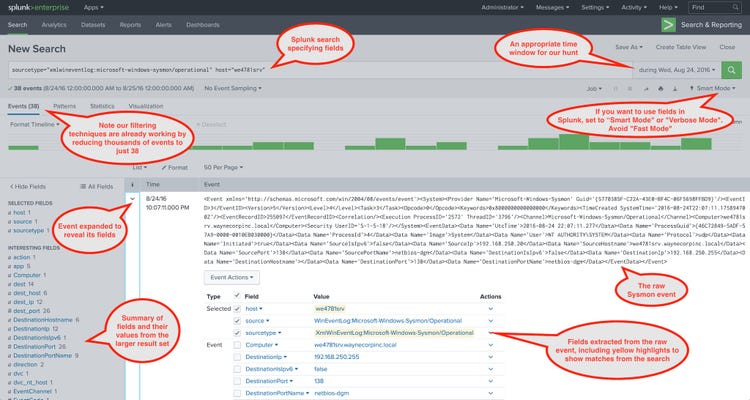Uncheck the host field checkbox
750x400 pixels.
point(236,310)
